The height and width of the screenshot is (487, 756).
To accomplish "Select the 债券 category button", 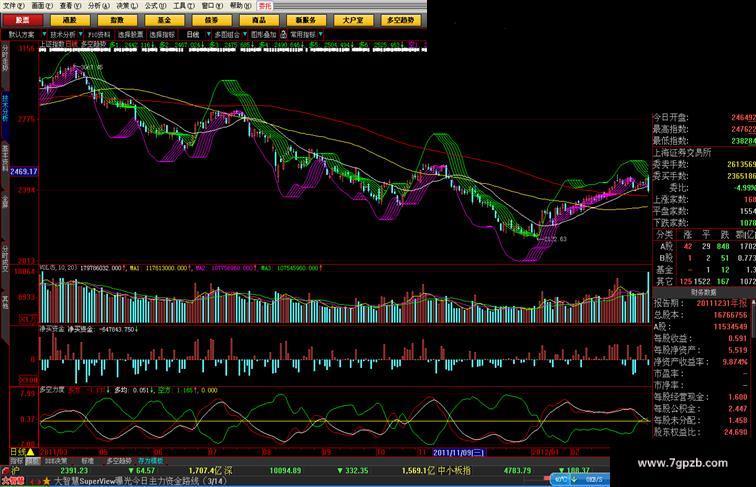I will [x=212, y=20].
